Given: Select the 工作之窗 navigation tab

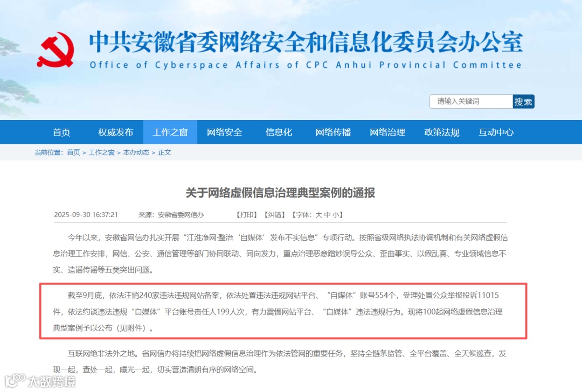Looking at the screenshot, I should click(170, 132).
